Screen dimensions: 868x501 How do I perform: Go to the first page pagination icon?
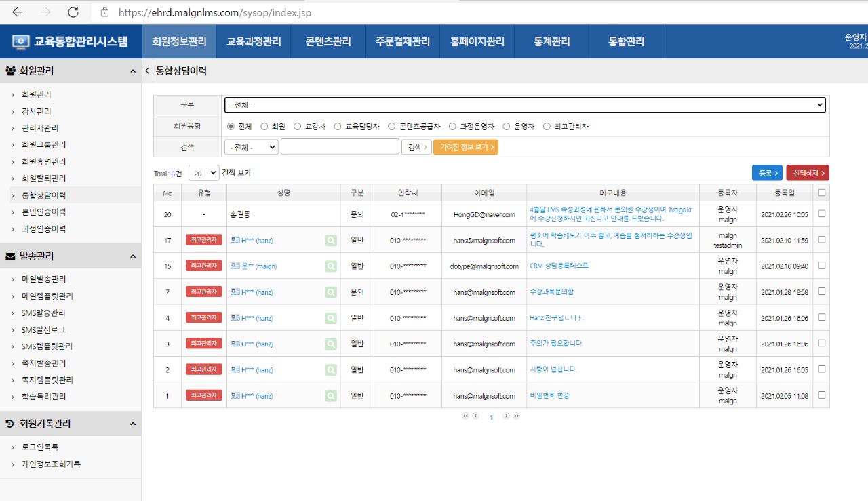click(x=466, y=416)
